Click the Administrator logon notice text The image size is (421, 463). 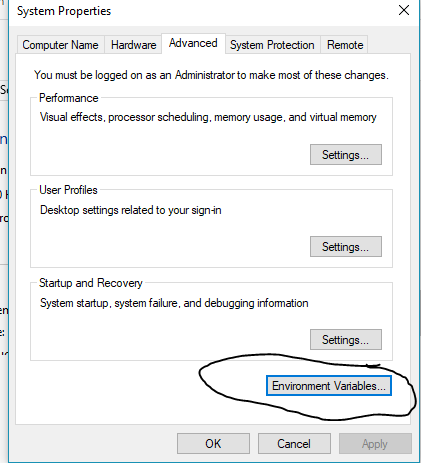[x=211, y=75]
